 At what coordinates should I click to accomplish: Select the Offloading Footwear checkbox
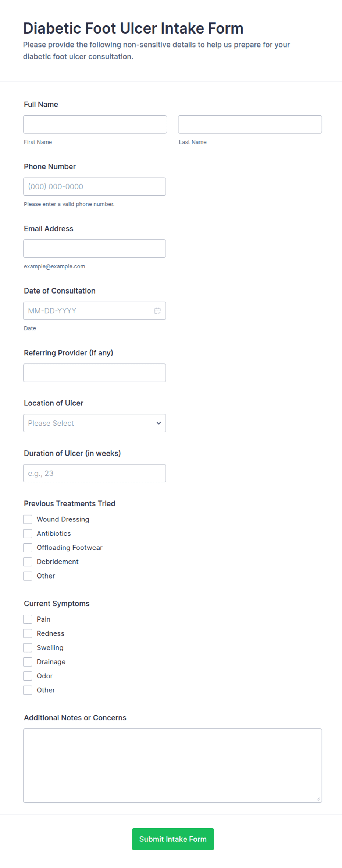click(x=28, y=548)
